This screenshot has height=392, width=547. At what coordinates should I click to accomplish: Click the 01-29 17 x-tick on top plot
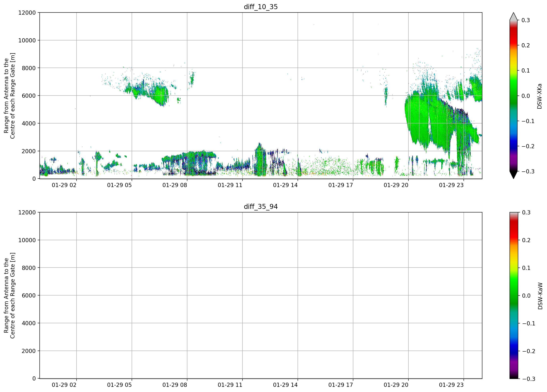point(341,185)
